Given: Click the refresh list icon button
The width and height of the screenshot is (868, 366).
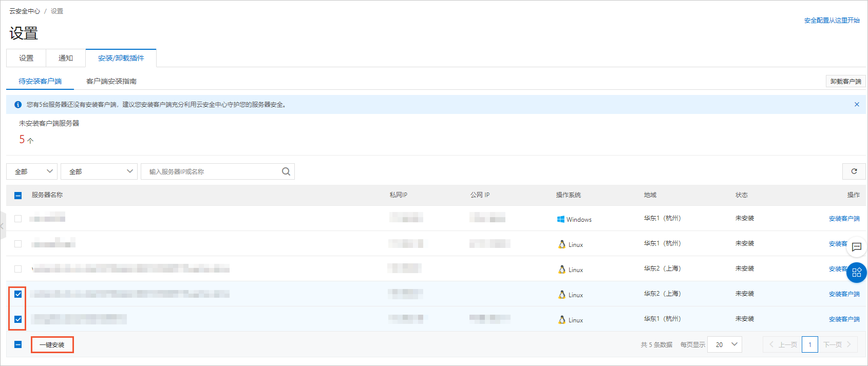Looking at the screenshot, I should point(854,171).
